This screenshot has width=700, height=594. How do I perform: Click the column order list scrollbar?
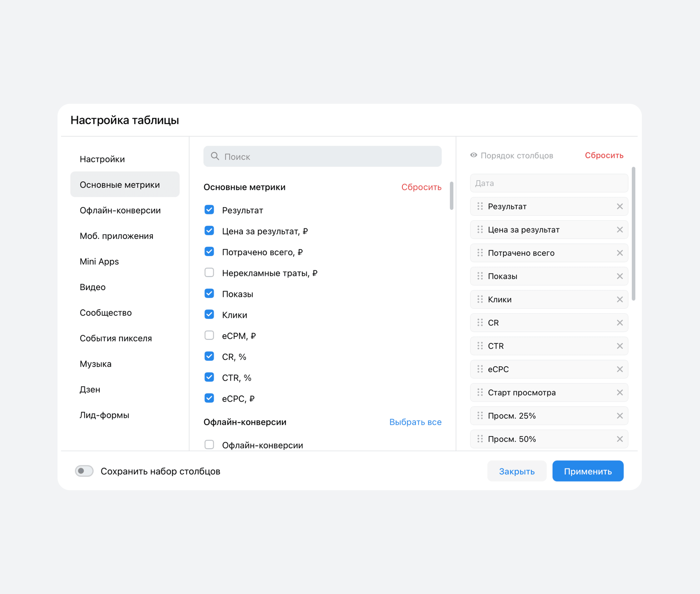pos(633,234)
